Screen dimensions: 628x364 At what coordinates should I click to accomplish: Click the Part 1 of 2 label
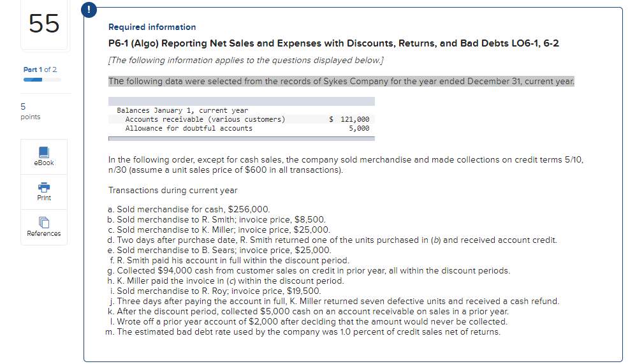tap(40, 69)
